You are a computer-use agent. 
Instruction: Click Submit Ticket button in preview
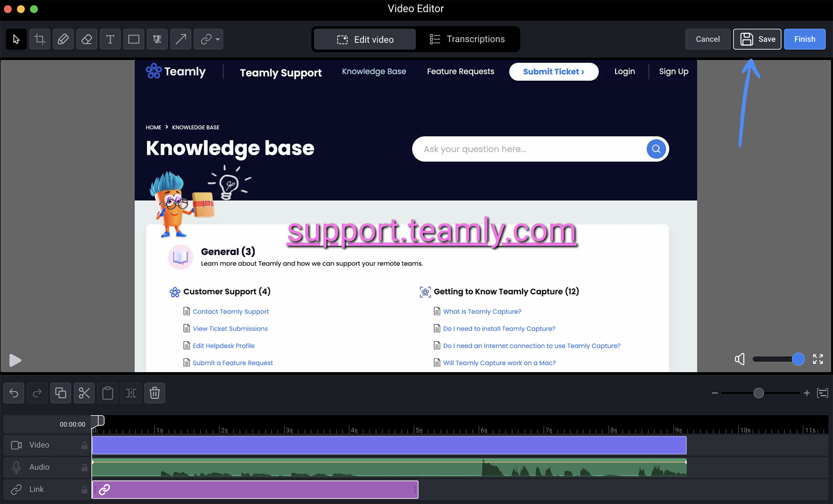[x=554, y=72]
